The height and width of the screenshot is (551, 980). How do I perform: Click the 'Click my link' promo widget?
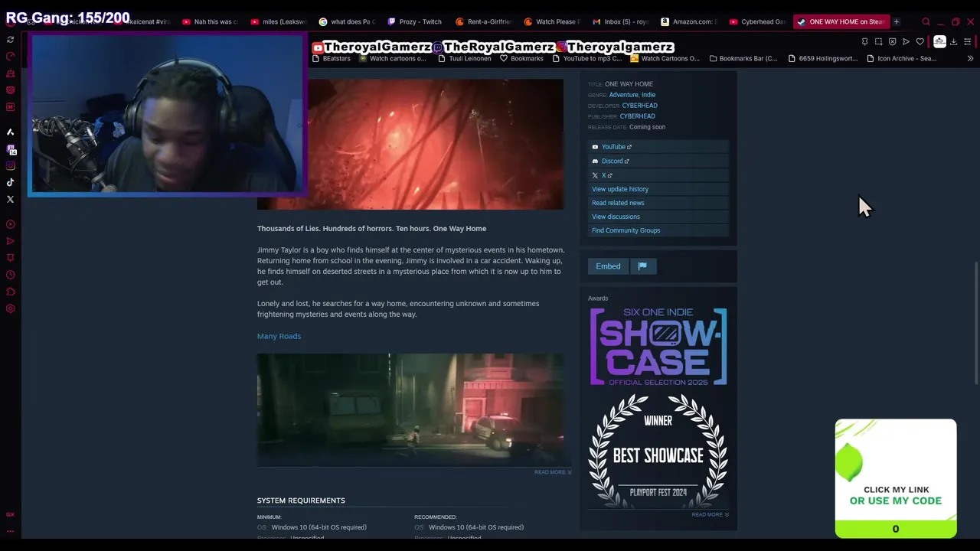[896, 479]
